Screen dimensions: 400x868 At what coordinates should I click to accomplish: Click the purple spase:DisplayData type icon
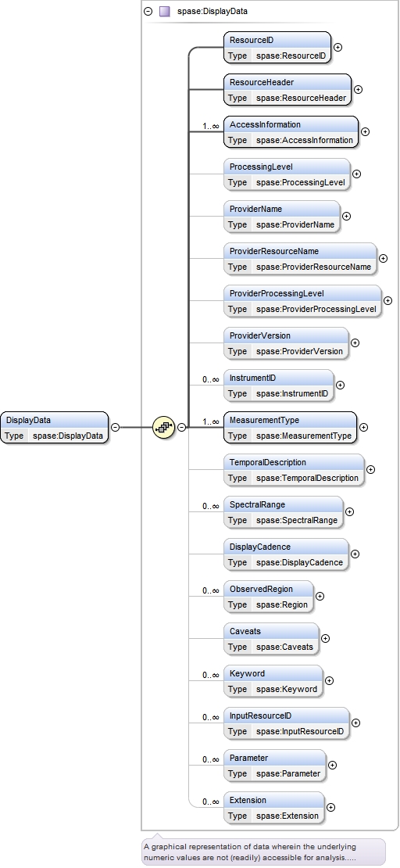[164, 11]
